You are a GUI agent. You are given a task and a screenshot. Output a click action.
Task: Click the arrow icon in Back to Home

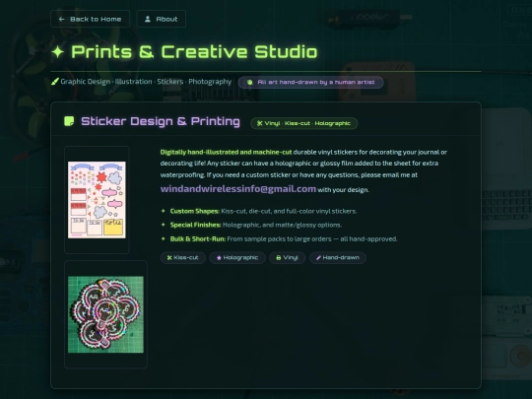point(61,19)
